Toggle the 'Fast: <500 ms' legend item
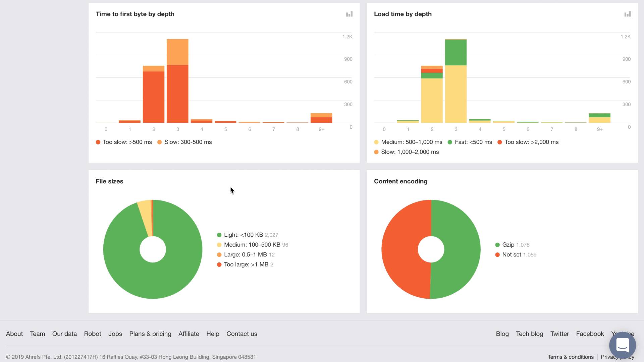The height and width of the screenshot is (362, 644). click(470, 142)
